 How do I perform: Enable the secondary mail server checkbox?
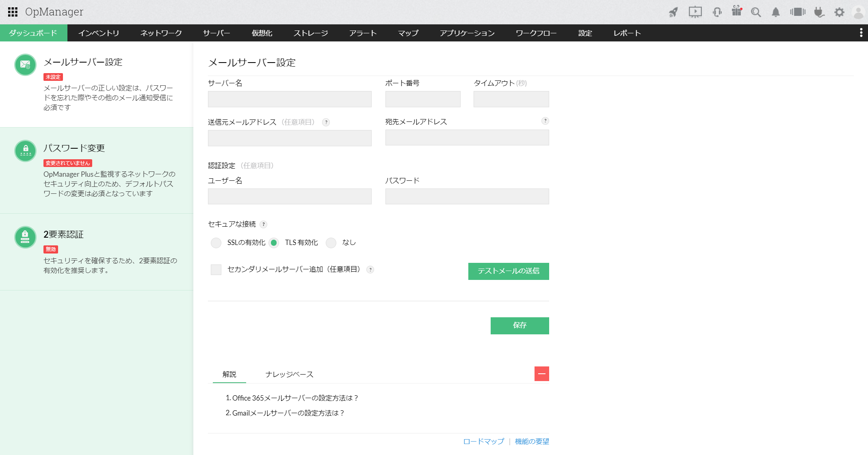click(x=216, y=270)
